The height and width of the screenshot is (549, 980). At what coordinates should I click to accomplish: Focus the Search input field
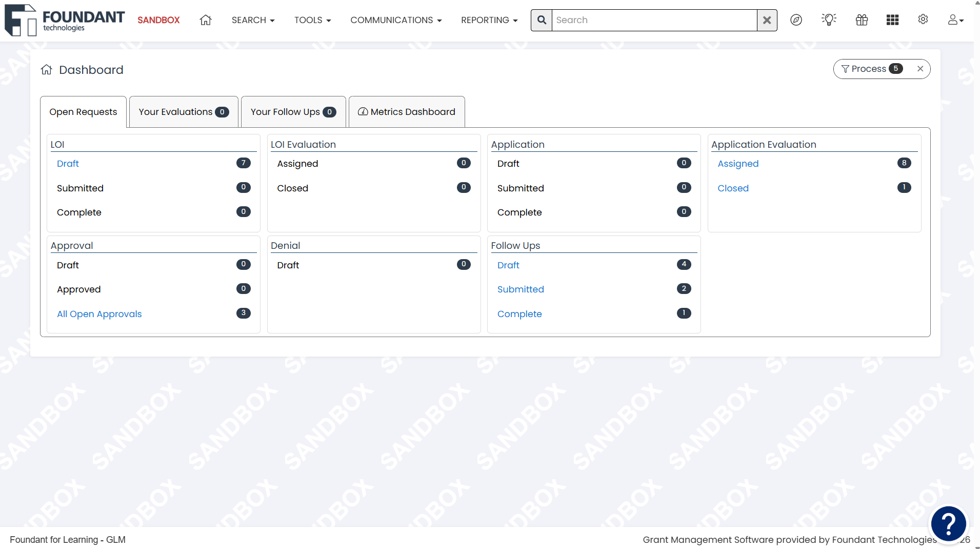coord(654,20)
